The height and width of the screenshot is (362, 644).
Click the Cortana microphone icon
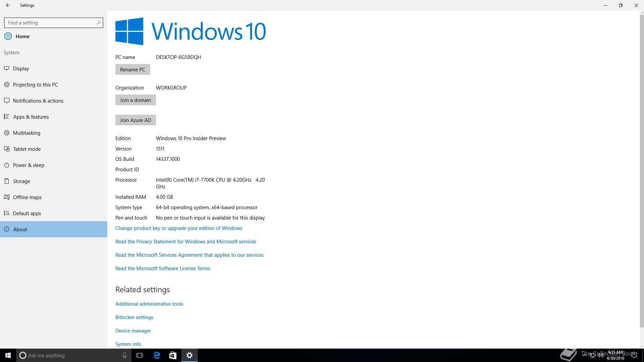pos(124,355)
